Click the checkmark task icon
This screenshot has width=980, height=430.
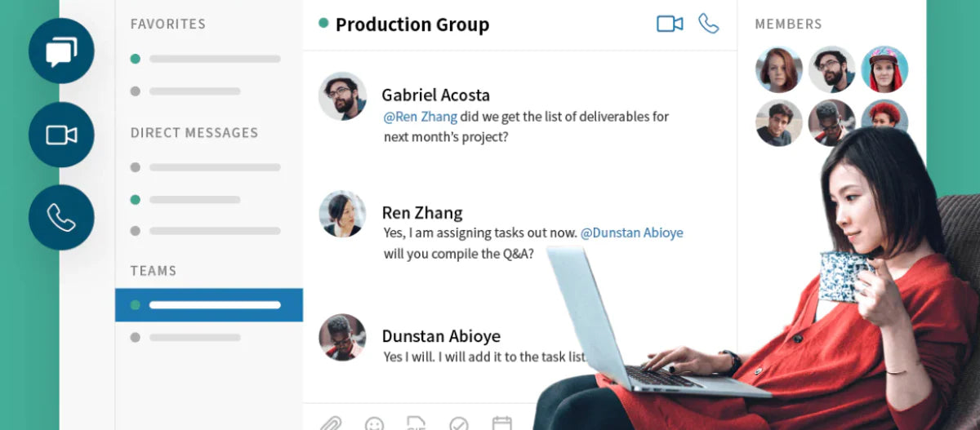pos(459,424)
